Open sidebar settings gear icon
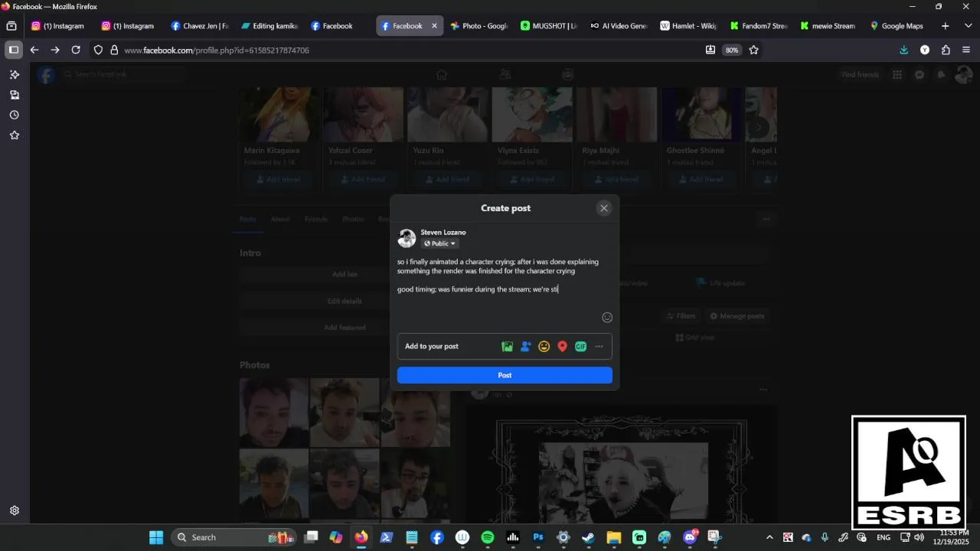 click(14, 510)
